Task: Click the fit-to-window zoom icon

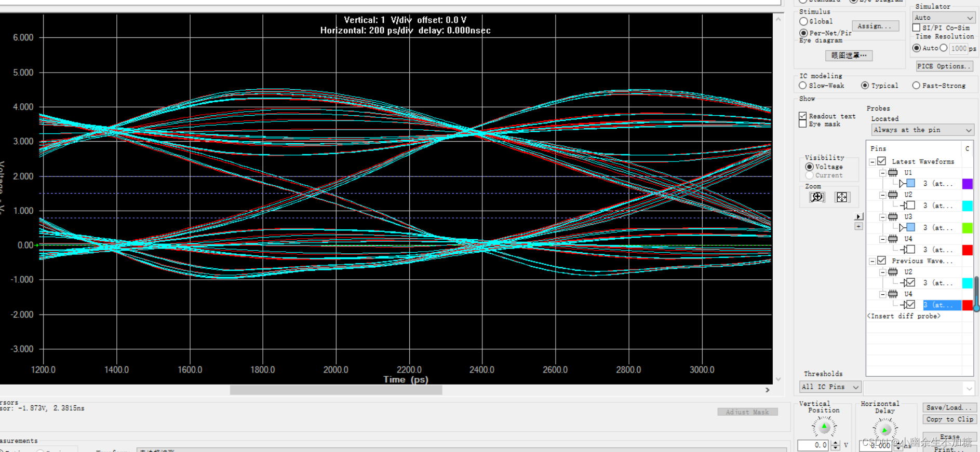Action: click(x=841, y=197)
